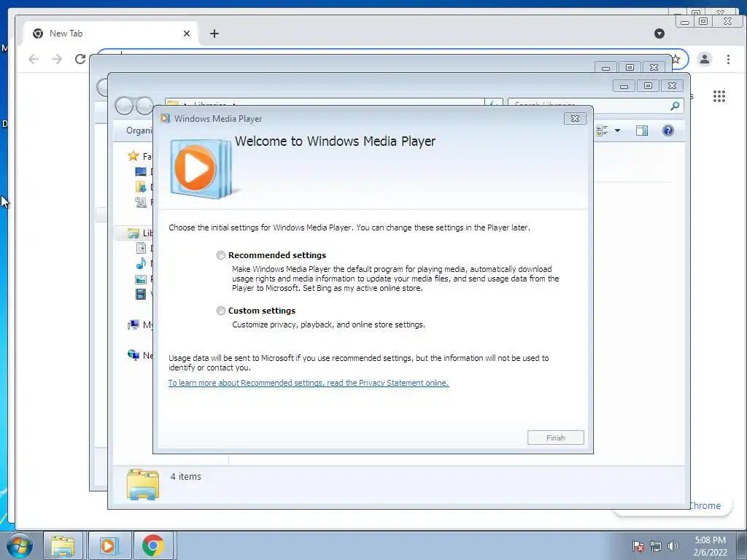Switch to Google Chrome in the taskbar
This screenshot has width=747, height=560.
pyautogui.click(x=152, y=545)
